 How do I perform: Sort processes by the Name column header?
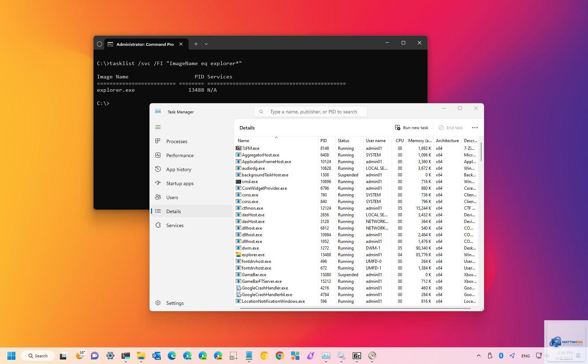tap(276, 140)
